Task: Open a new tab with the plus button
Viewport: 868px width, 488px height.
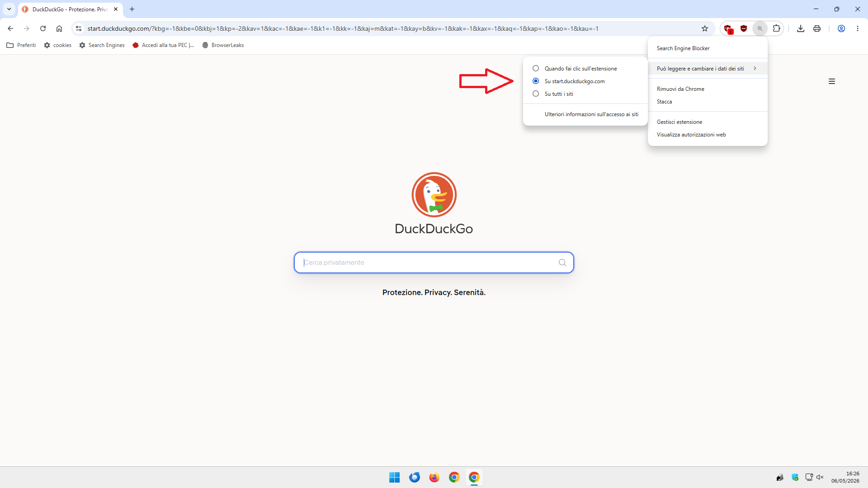Action: tap(132, 9)
